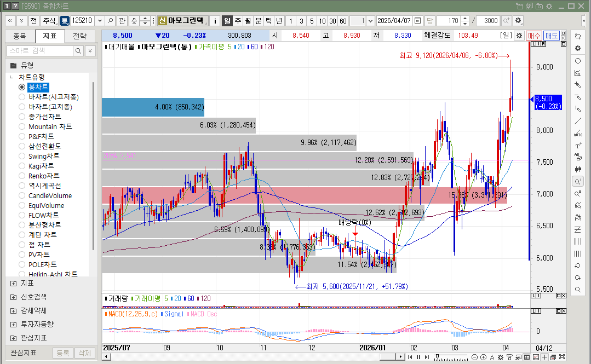Image resolution: width=591 pixels, height=364 pixels.
Task: Select the 월 monthly period button
Action: [x=248, y=21]
